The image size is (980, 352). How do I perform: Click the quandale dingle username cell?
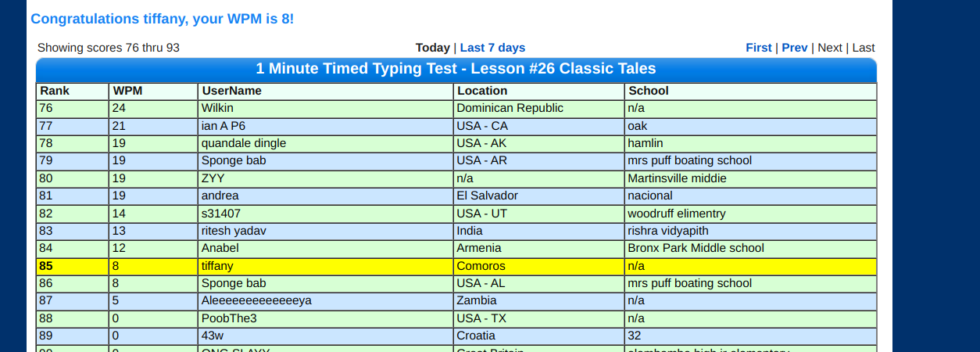[x=326, y=143]
